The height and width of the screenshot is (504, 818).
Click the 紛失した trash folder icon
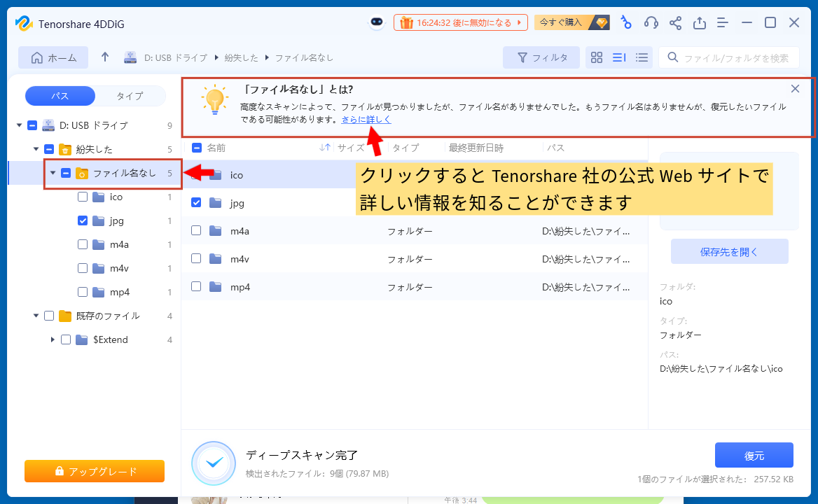tap(64, 150)
